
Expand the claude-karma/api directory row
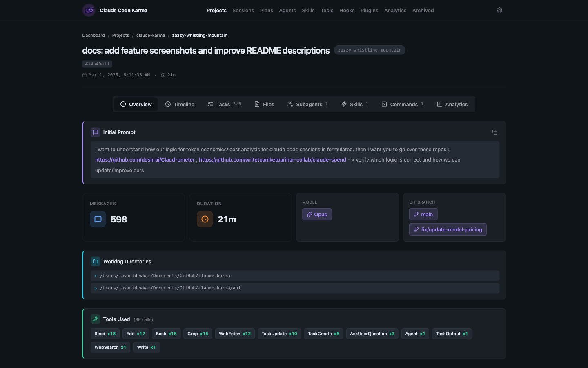coord(295,288)
